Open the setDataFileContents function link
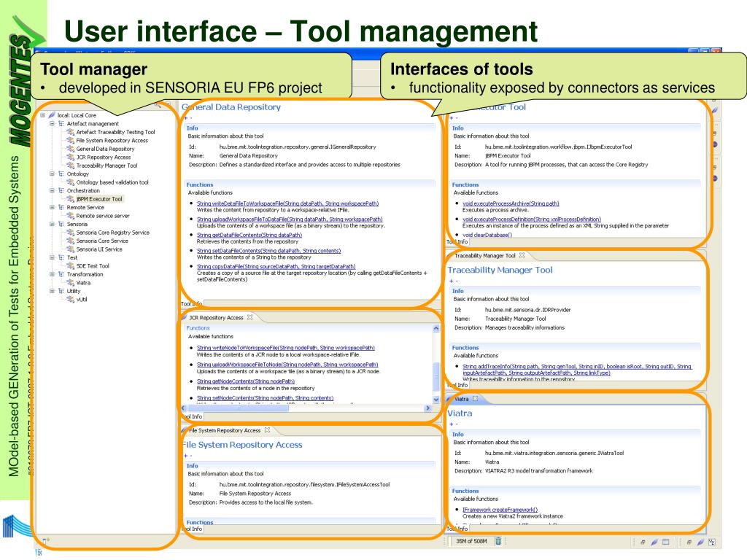The image size is (747, 560). (x=269, y=251)
